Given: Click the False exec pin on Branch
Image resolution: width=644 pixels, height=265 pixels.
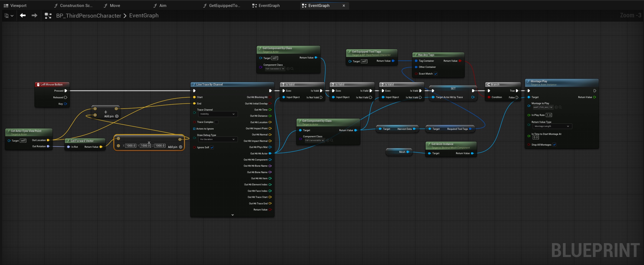Looking at the screenshot, I should click(x=517, y=98).
